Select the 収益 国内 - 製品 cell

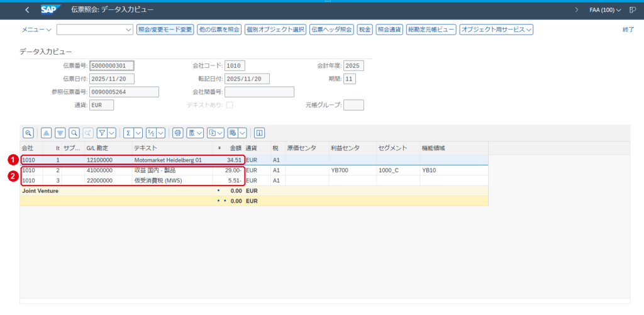click(x=172, y=170)
